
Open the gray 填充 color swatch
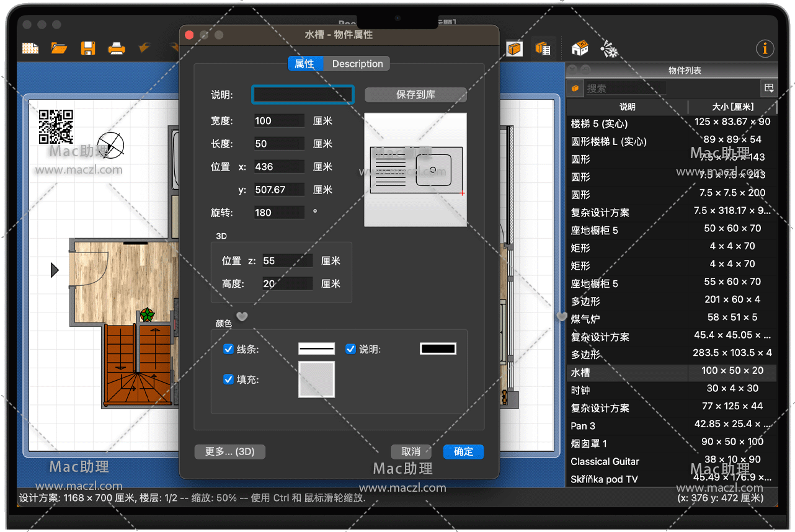coord(316,379)
